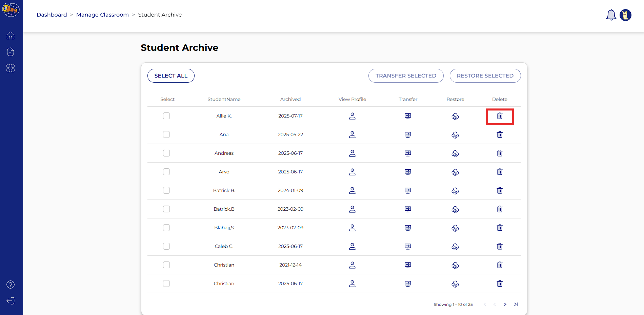The height and width of the screenshot is (315, 644).
Task: Delete student Ana
Action: pyautogui.click(x=500, y=135)
